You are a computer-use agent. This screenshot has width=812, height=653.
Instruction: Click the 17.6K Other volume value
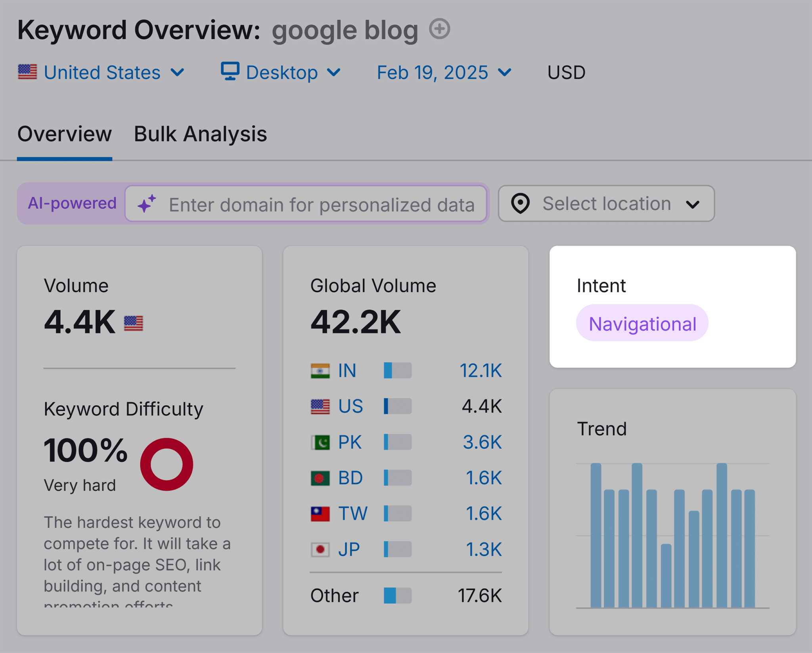coord(480,596)
